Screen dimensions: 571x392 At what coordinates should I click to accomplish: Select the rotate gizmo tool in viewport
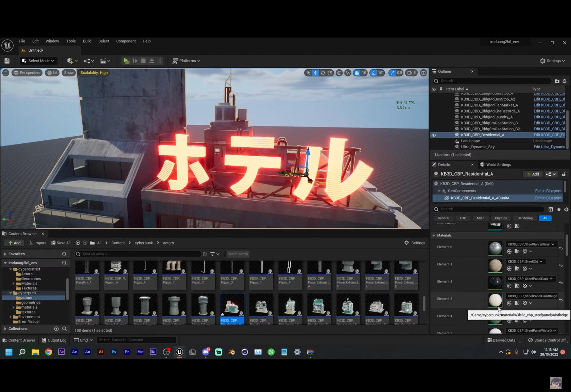point(323,73)
